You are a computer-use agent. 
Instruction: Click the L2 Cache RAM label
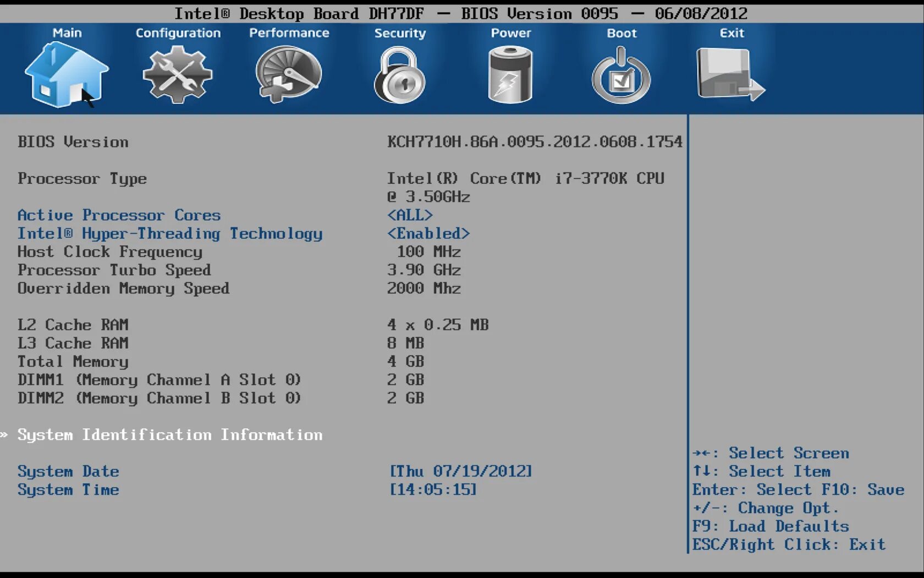pyautogui.click(x=73, y=325)
